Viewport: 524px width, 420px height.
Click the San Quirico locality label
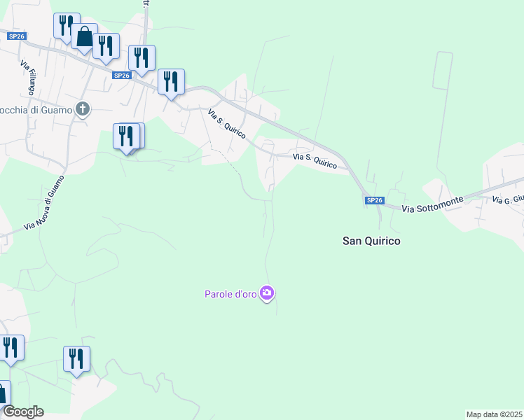(371, 241)
